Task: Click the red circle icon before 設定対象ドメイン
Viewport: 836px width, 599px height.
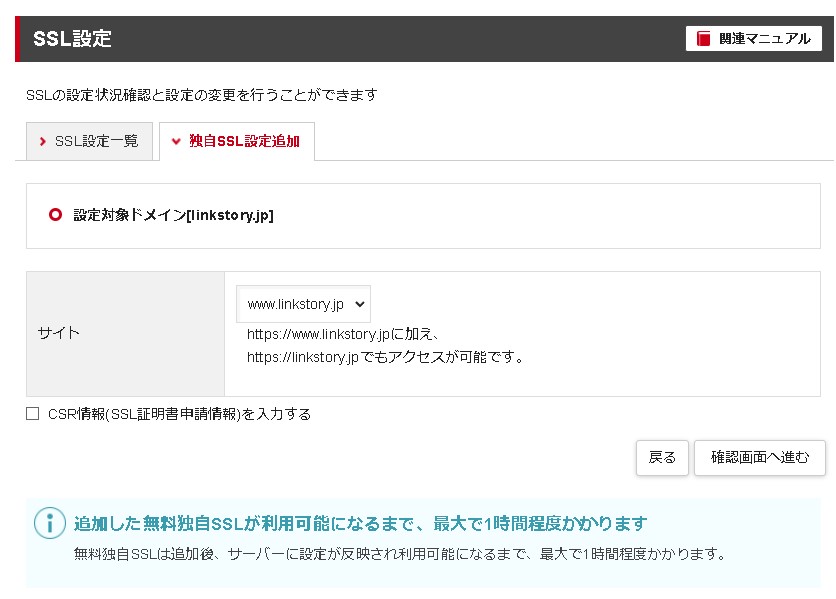Action: (56, 215)
